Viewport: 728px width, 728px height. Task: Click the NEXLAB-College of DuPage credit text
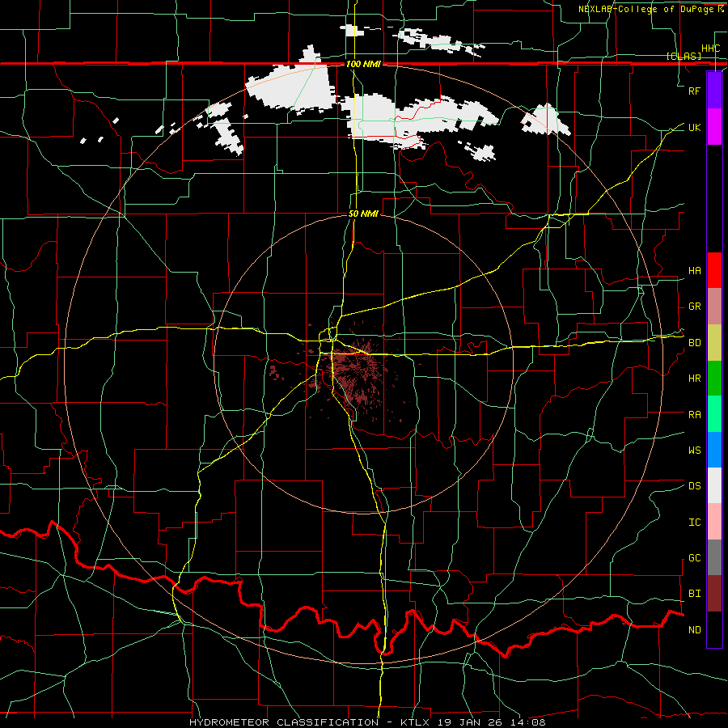pos(647,9)
